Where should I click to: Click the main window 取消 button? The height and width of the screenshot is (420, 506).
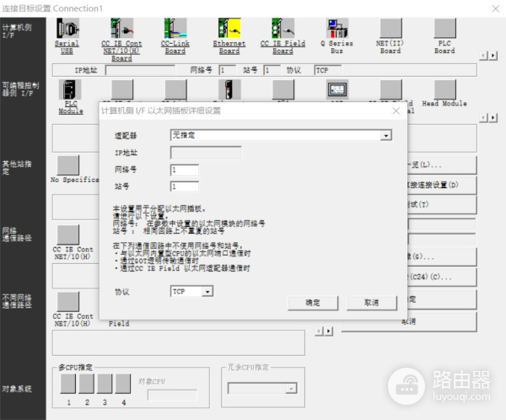point(409,321)
